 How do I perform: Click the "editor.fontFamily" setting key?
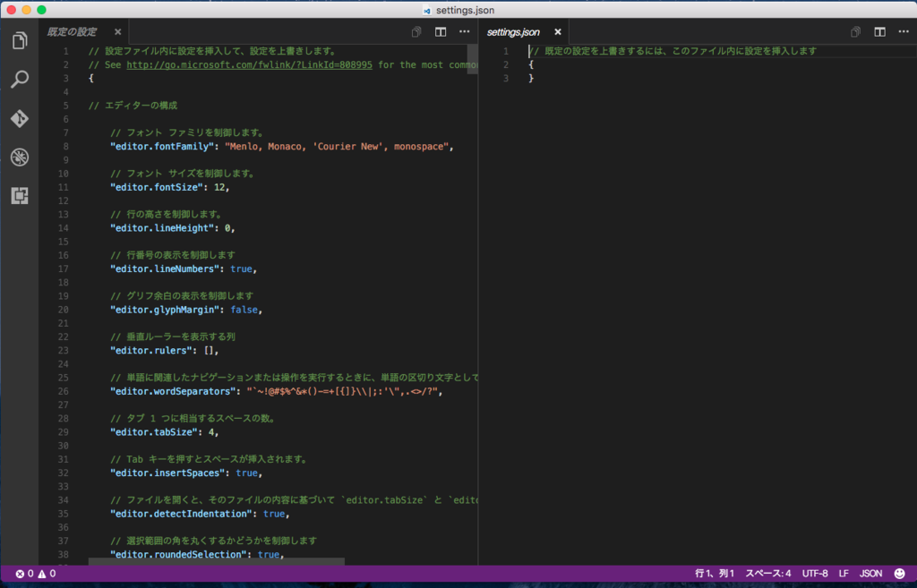[x=162, y=147]
